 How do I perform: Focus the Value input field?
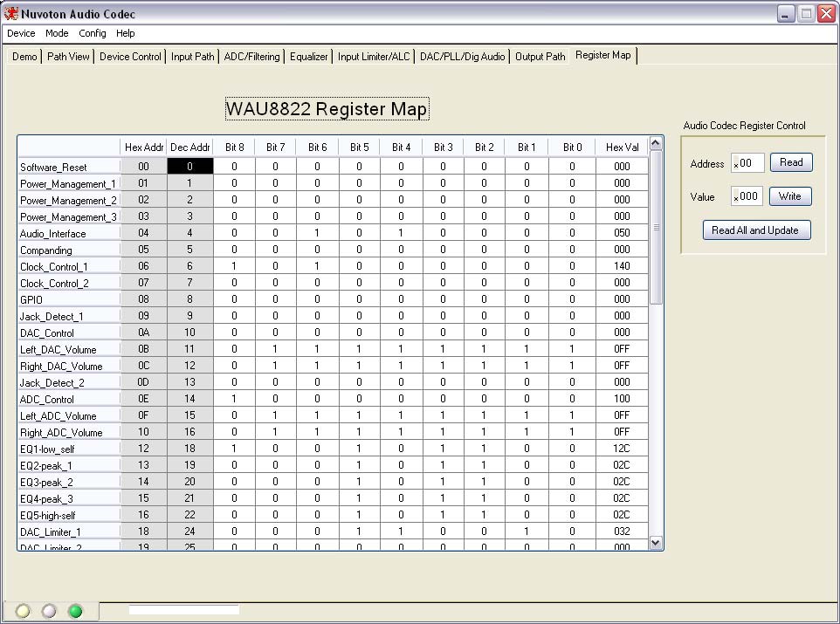(x=748, y=196)
